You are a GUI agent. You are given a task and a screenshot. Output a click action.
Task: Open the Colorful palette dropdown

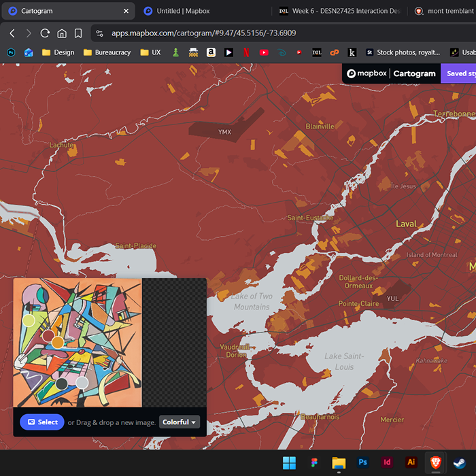click(x=180, y=422)
